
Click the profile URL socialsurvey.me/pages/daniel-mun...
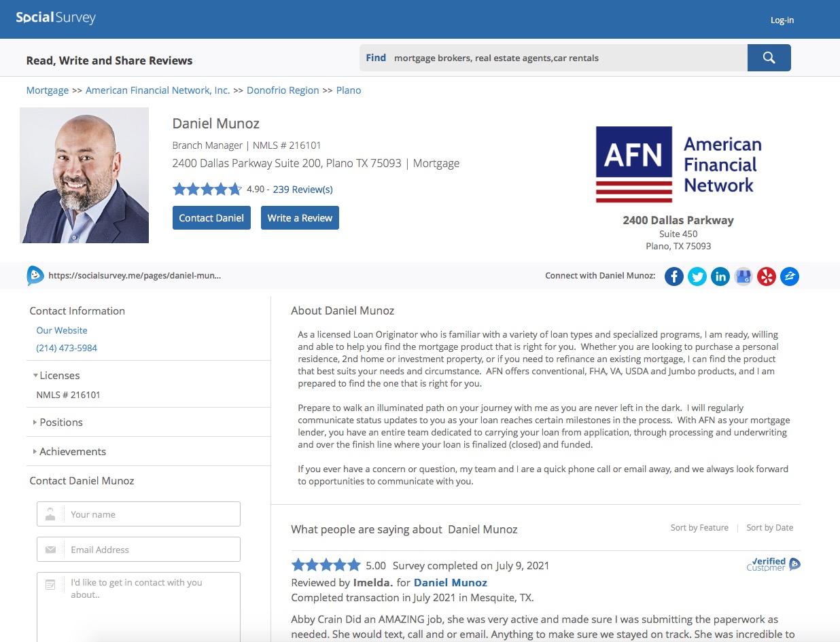[135, 276]
